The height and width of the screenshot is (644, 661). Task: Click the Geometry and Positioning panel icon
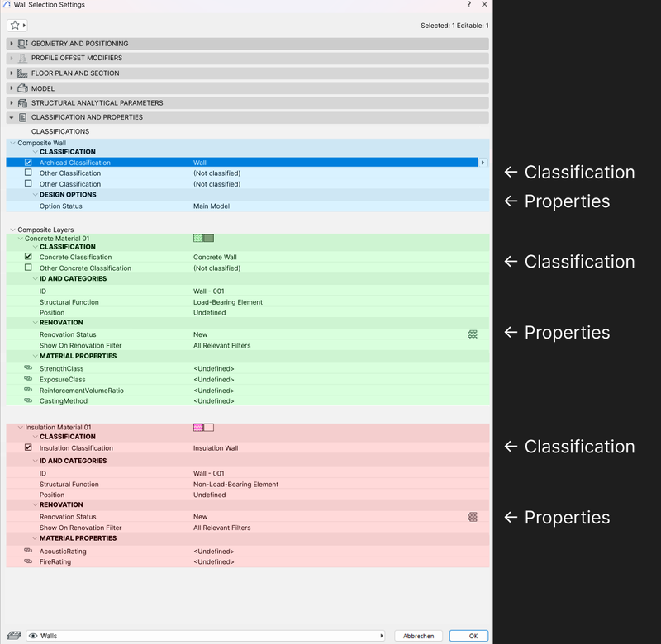point(22,44)
